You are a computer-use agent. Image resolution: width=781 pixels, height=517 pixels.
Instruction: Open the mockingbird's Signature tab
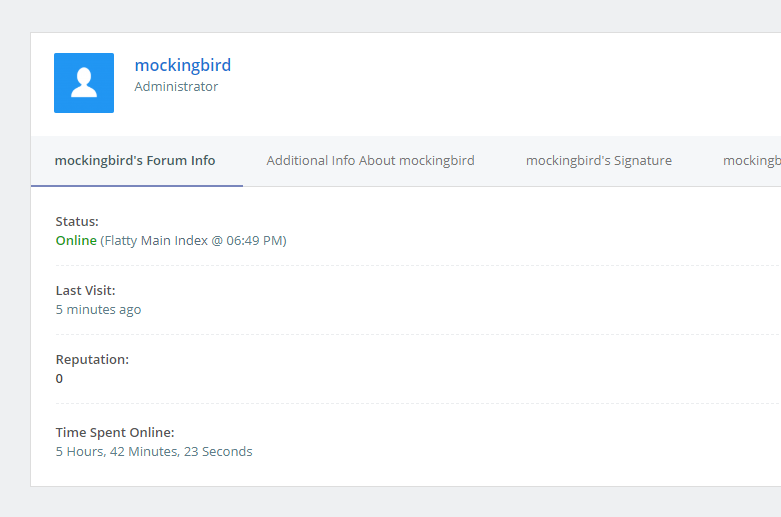[598, 160]
